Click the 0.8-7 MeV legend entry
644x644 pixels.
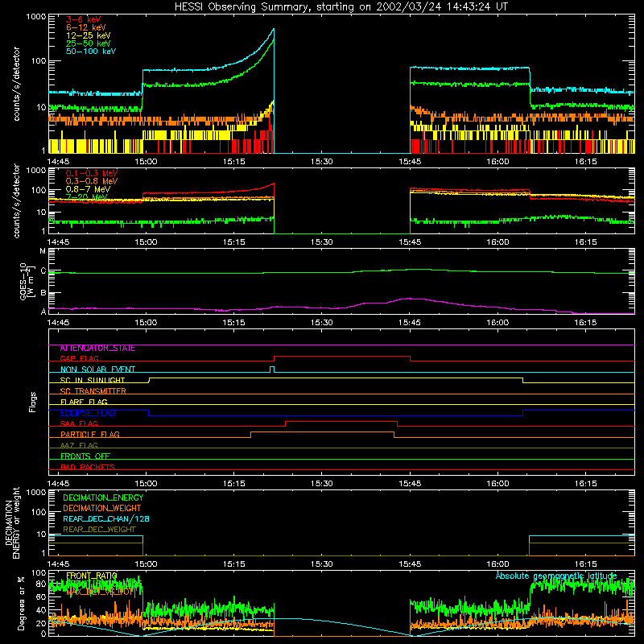(88, 189)
